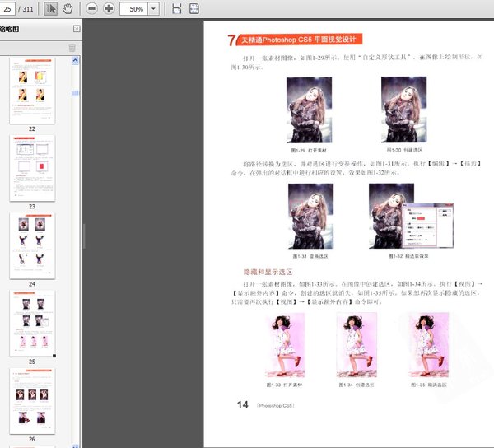Switch to the Hand pan tool
Screen dimensions: 494x448
[68, 8]
